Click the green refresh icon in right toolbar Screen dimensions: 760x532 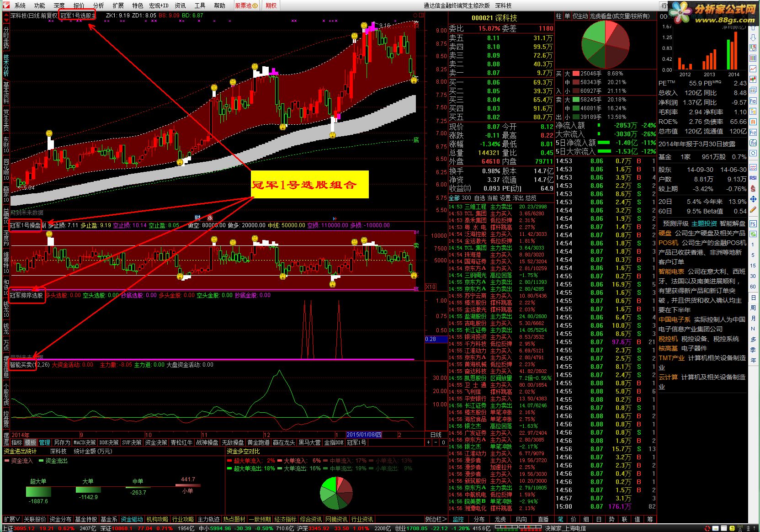(x=753, y=234)
